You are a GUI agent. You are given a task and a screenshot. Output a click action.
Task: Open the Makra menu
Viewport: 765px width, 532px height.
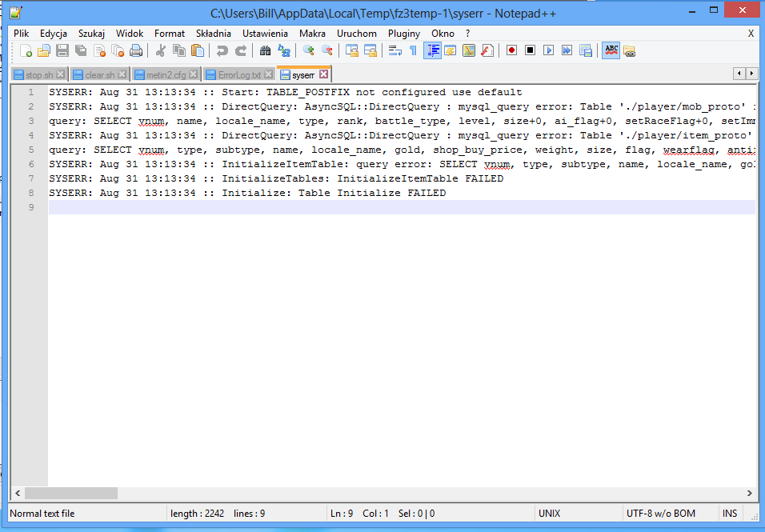click(x=312, y=34)
